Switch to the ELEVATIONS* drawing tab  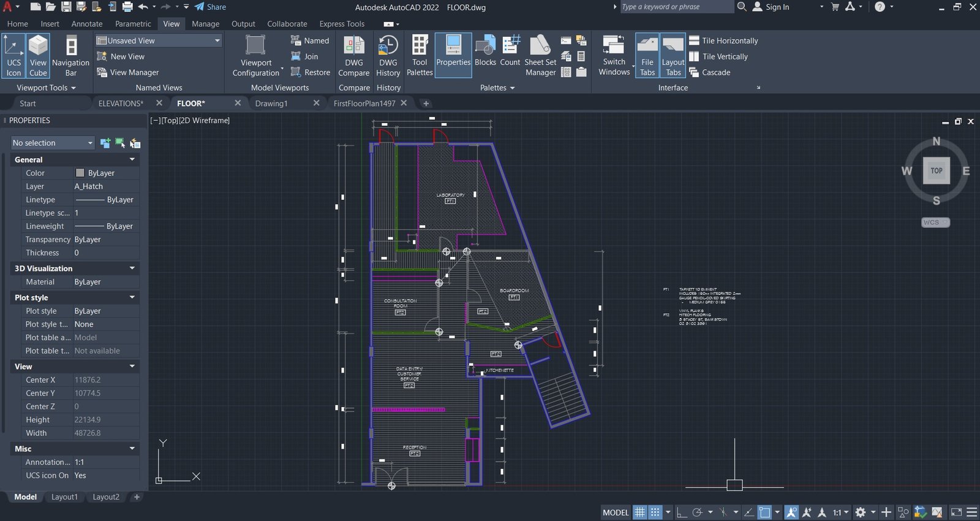[121, 104]
